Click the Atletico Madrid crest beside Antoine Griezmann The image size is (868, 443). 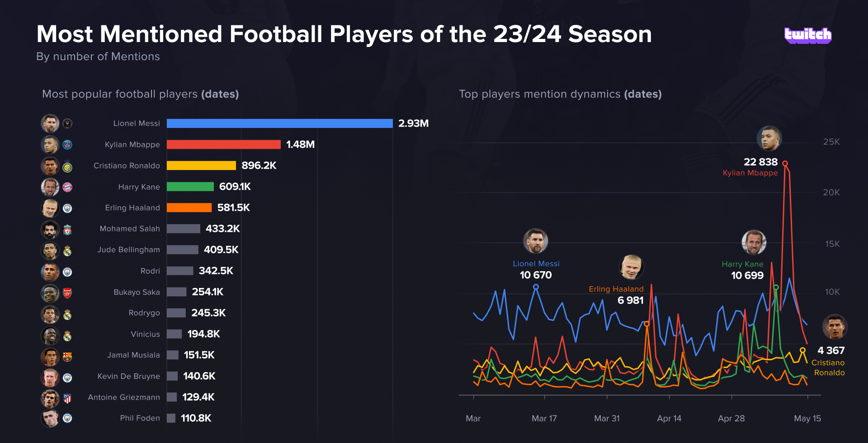click(x=67, y=398)
